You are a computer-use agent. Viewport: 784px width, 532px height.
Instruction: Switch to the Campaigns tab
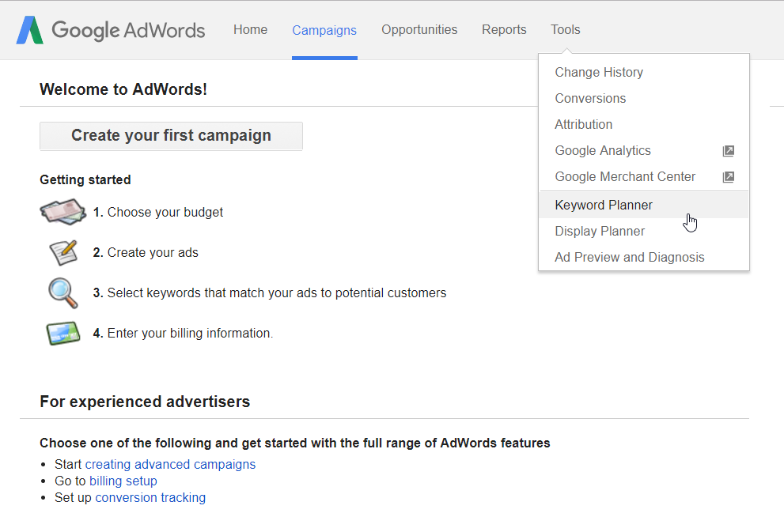pyautogui.click(x=324, y=31)
